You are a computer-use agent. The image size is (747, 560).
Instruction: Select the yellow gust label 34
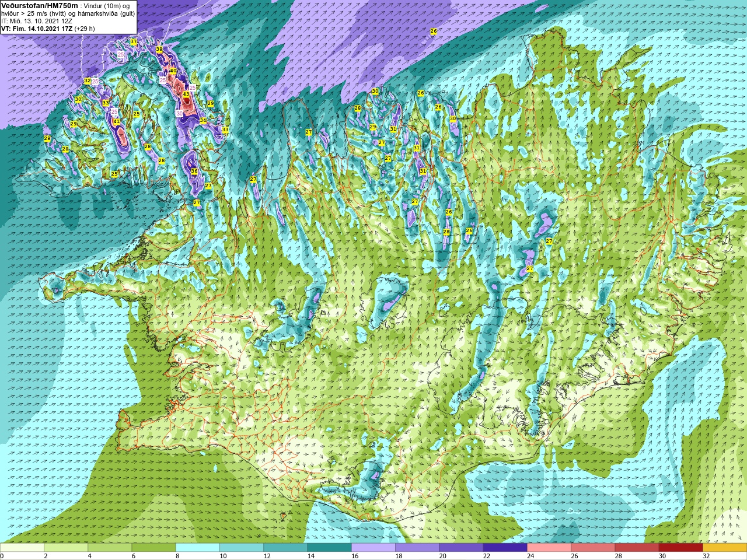pyautogui.click(x=203, y=120)
